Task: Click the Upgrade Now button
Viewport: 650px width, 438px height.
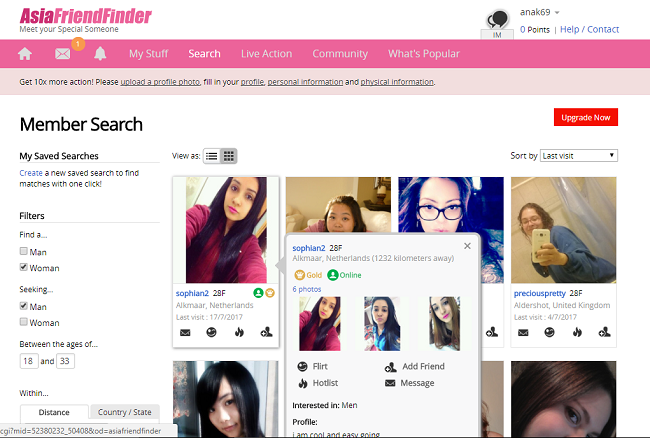Action: coord(586,117)
